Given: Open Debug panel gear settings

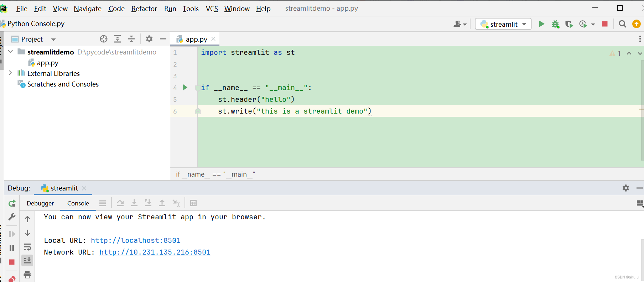Looking at the screenshot, I should click(626, 188).
